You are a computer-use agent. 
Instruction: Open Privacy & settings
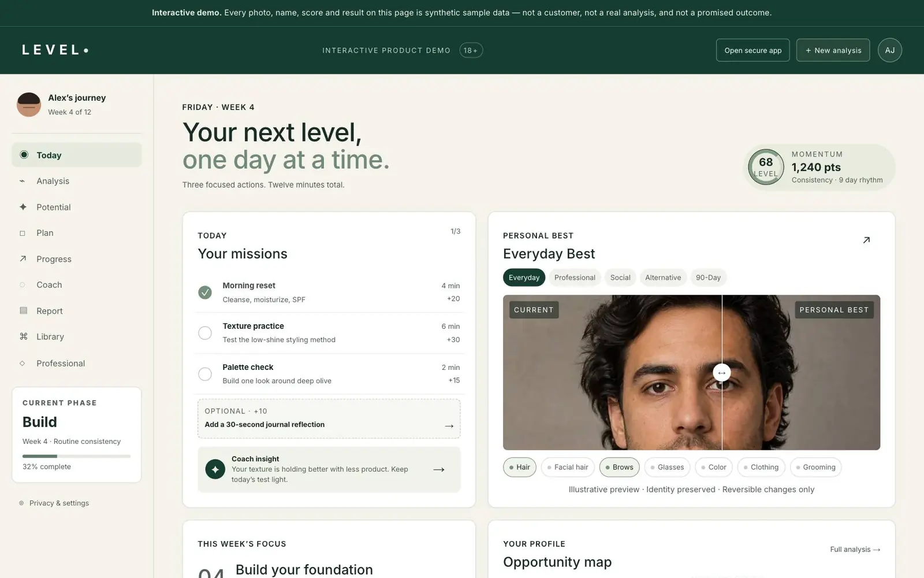tap(54, 503)
